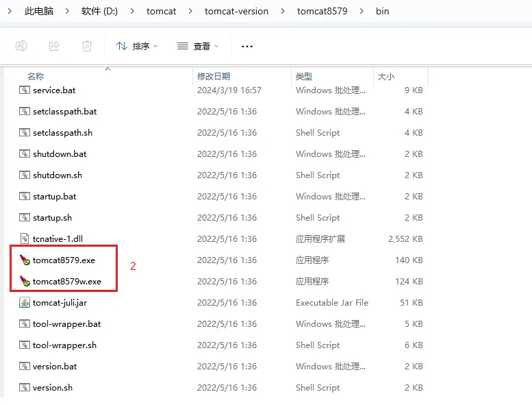This screenshot has width=532, height=405.
Task: Expand the chevron after 此电脑
Action: tap(67, 11)
